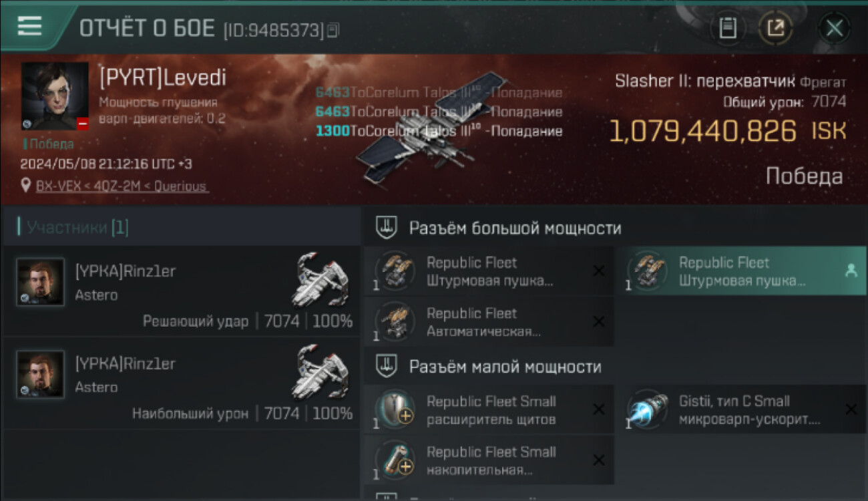Image resolution: width=868 pixels, height=501 pixels.
Task: Close the battle report window
Action: tap(834, 28)
